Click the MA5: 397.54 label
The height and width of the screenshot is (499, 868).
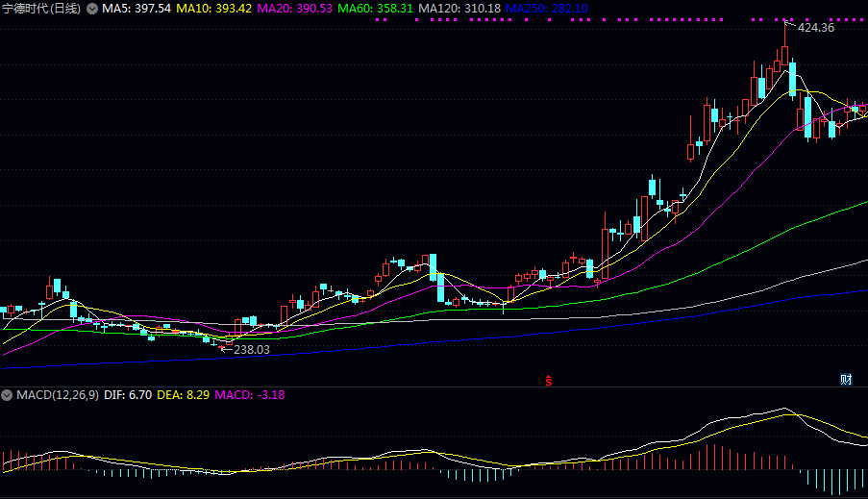click(x=136, y=9)
